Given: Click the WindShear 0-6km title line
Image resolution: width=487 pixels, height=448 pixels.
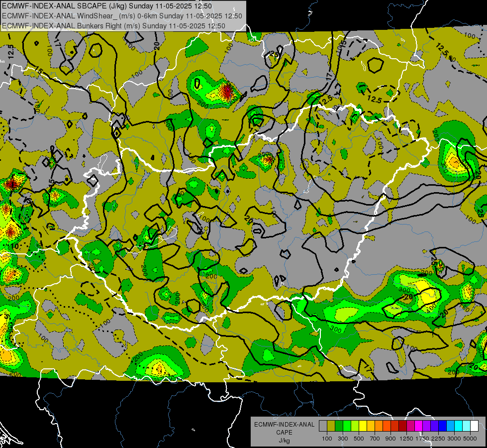Looking at the screenshot, I should (122, 16).
